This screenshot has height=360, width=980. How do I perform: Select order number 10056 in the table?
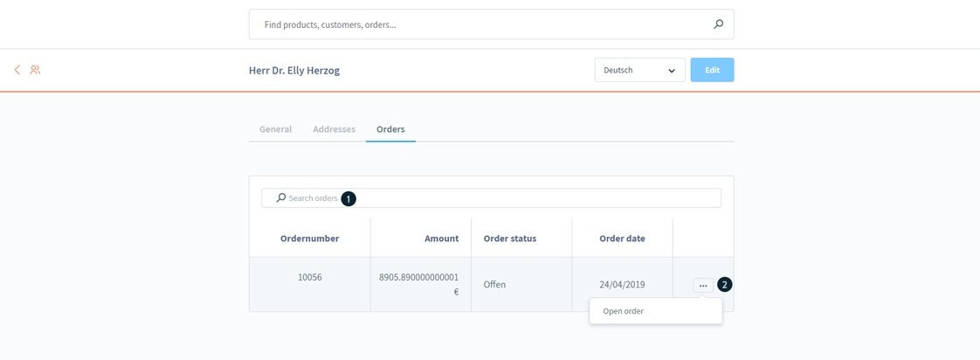[x=309, y=277]
